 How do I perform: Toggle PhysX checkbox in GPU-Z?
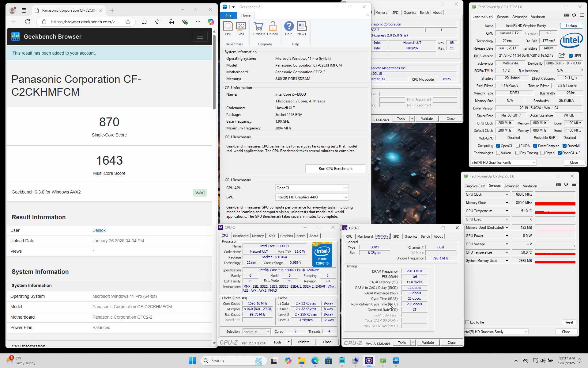[x=542, y=153]
